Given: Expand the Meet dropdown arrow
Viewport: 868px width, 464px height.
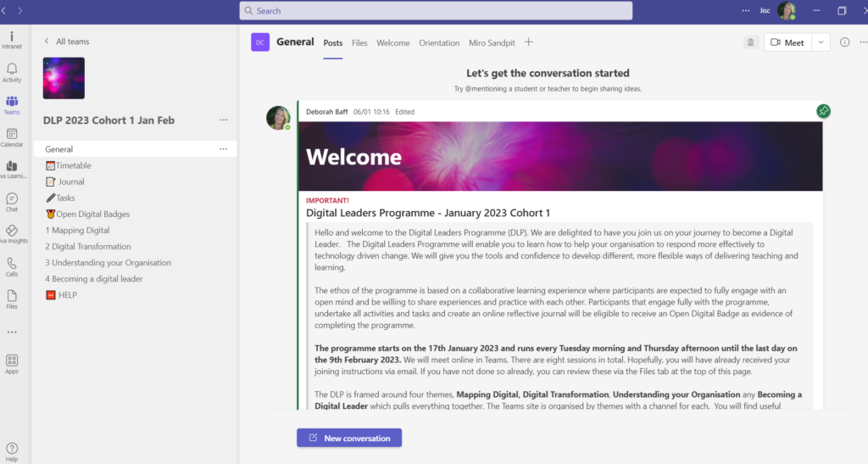Looking at the screenshot, I should (821, 42).
